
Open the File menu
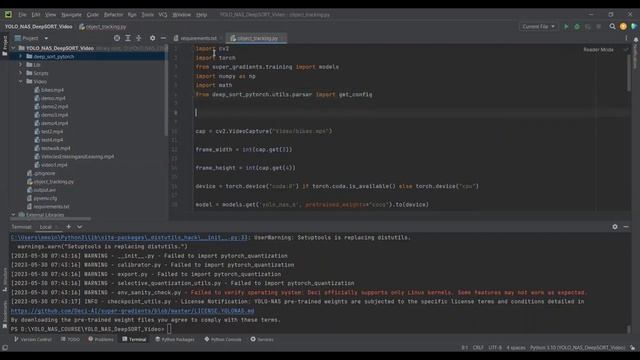coord(22,14)
